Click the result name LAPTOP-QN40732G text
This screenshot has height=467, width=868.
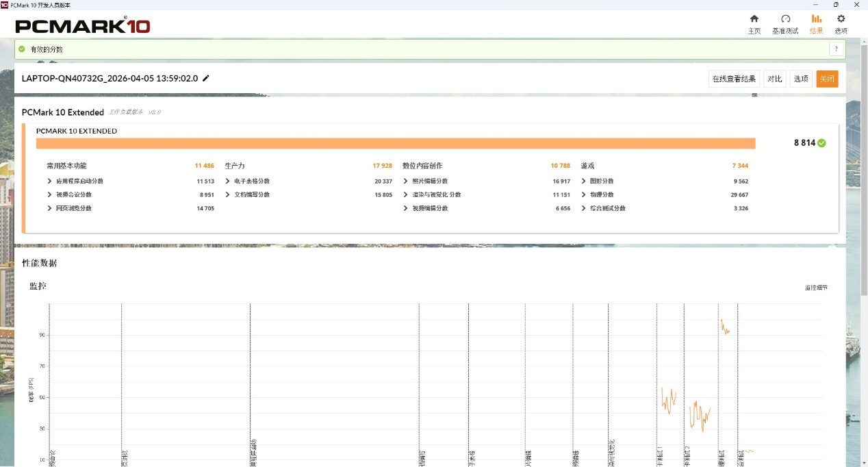click(110, 78)
